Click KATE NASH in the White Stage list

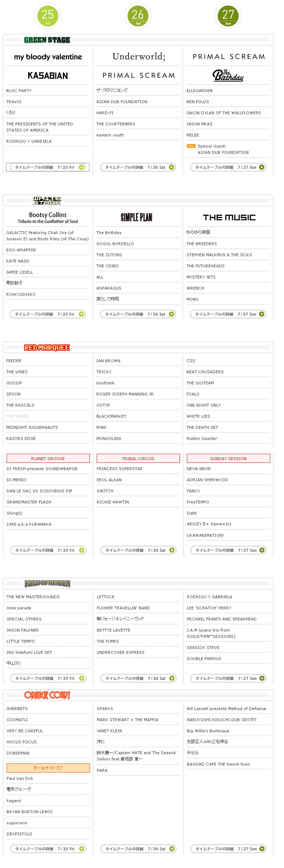(18, 261)
